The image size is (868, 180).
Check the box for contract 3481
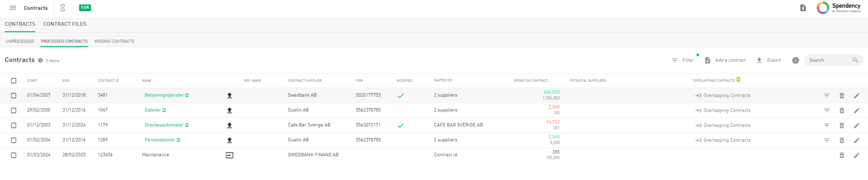(x=14, y=96)
